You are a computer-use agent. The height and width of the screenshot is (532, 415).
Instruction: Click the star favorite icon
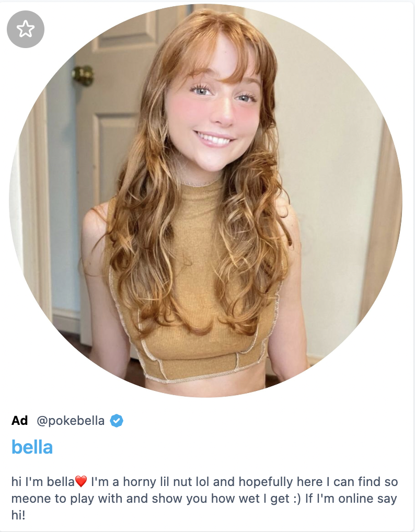point(26,29)
